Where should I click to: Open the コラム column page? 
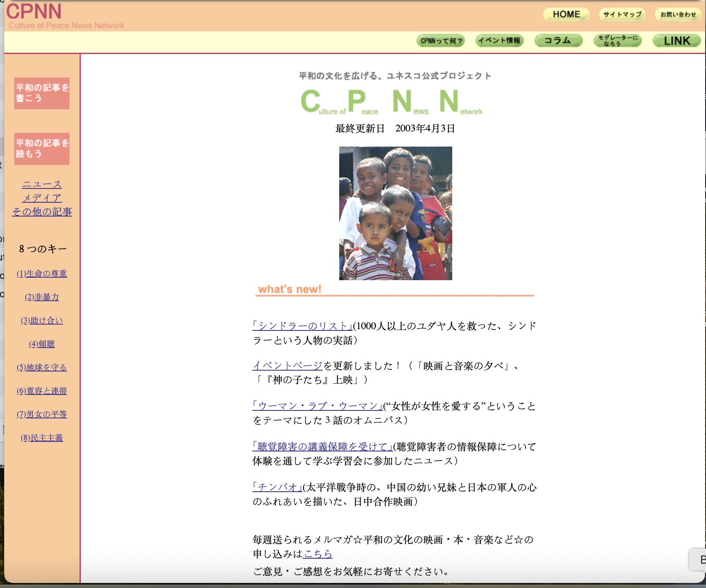coord(558,41)
